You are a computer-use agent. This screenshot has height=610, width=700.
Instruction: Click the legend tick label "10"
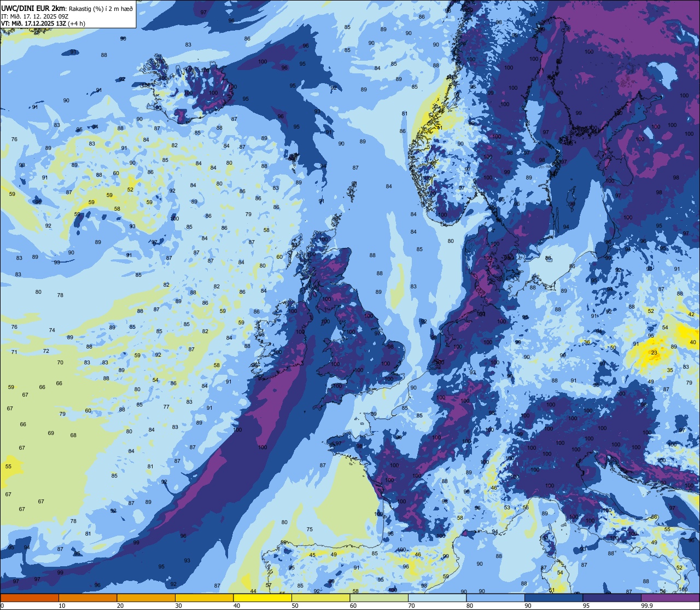pos(62,606)
